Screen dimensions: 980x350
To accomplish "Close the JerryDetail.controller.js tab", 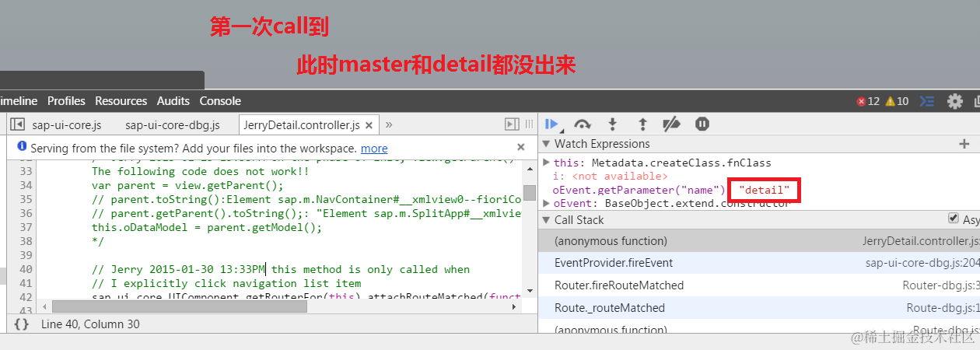I will [369, 124].
